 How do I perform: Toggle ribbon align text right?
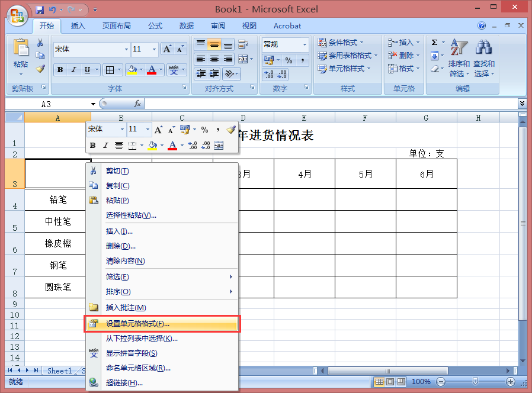click(x=228, y=59)
